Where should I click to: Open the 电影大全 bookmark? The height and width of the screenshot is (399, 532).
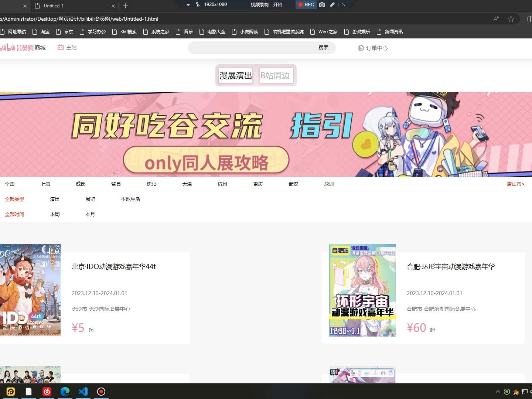pos(212,32)
